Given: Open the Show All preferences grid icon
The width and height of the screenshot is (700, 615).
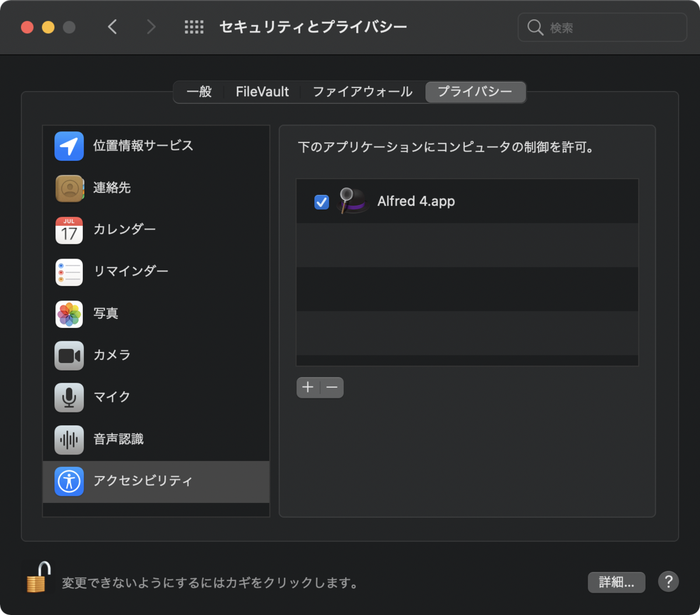Looking at the screenshot, I should tap(194, 27).
